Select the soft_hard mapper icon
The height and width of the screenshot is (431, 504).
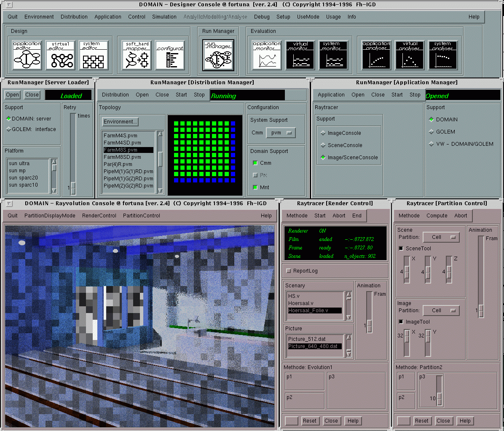[137, 55]
